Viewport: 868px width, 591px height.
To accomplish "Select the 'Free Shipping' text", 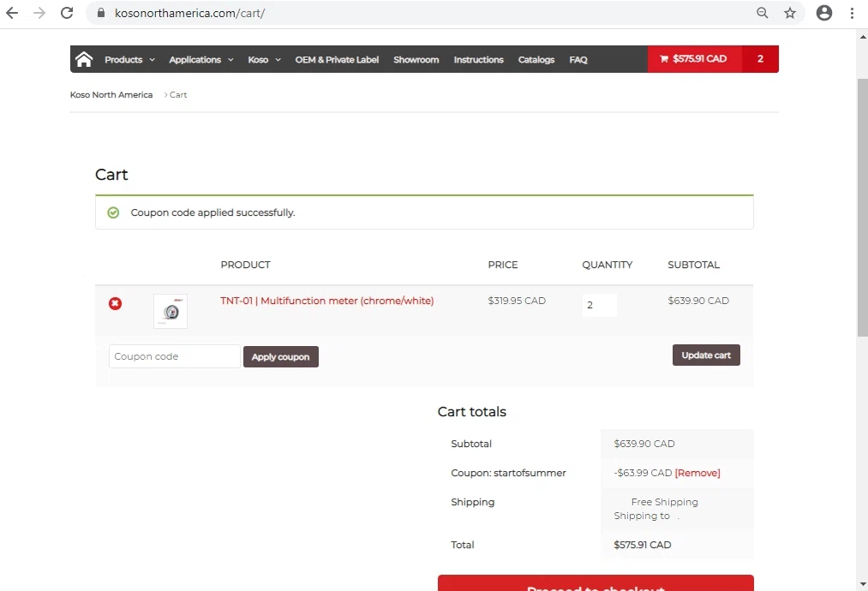I will coord(664,502).
